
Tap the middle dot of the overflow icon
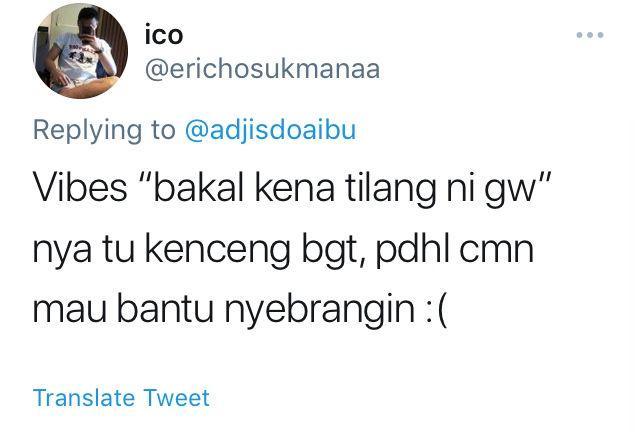pyautogui.click(x=590, y=35)
